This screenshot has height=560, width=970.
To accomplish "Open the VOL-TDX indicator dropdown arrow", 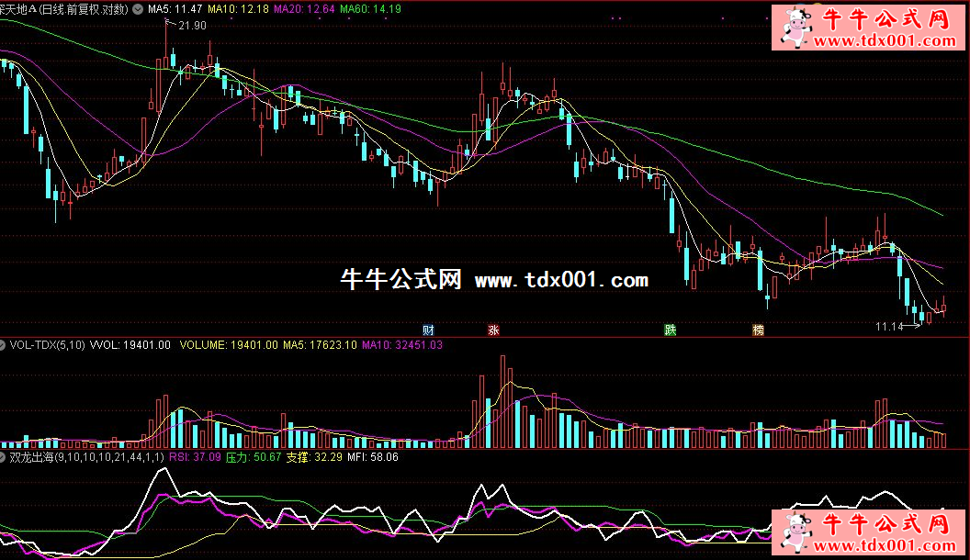I will click(3, 346).
